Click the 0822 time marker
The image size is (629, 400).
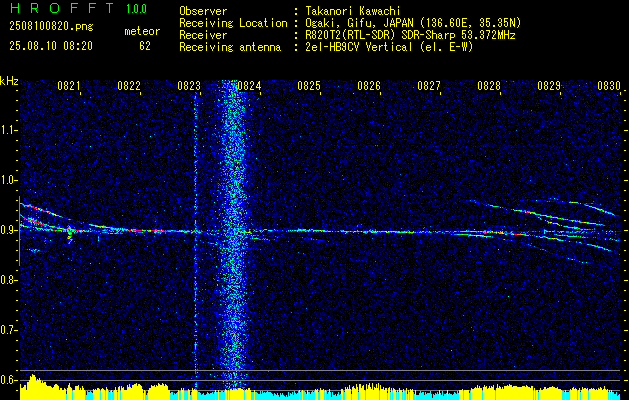[129, 86]
